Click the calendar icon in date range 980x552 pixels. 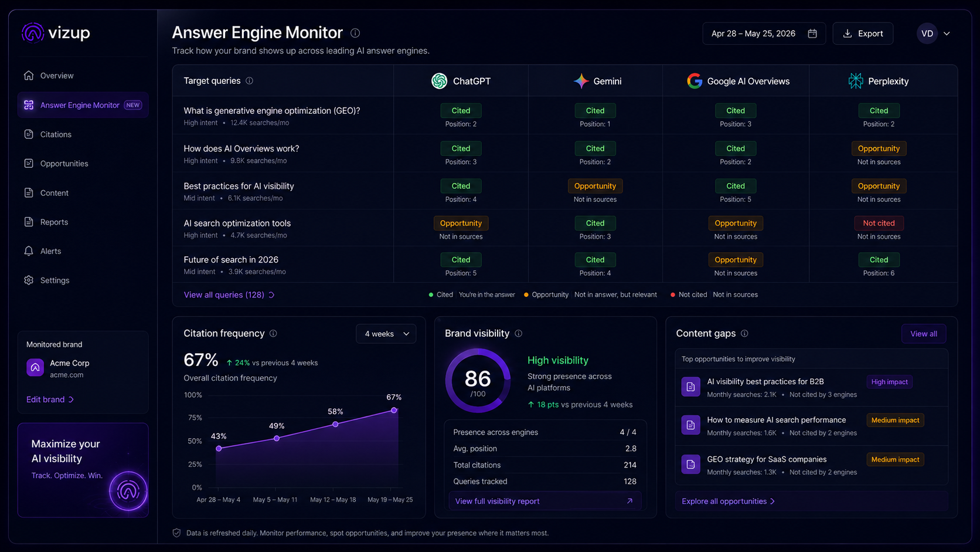pos(812,33)
